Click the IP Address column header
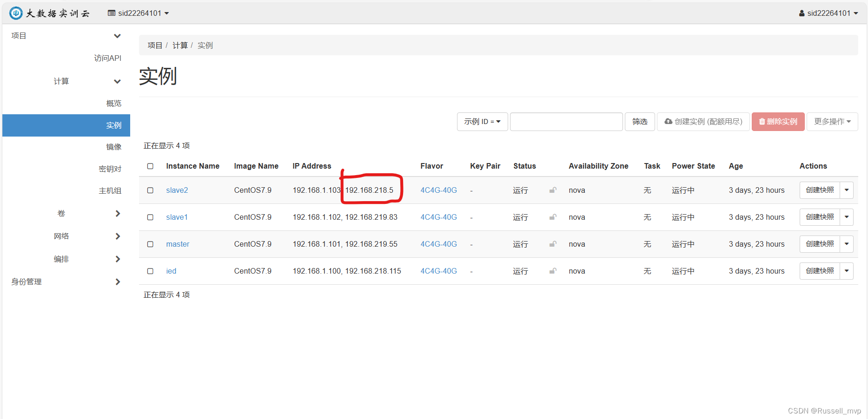Screen dimensions: 868x419 (312, 166)
